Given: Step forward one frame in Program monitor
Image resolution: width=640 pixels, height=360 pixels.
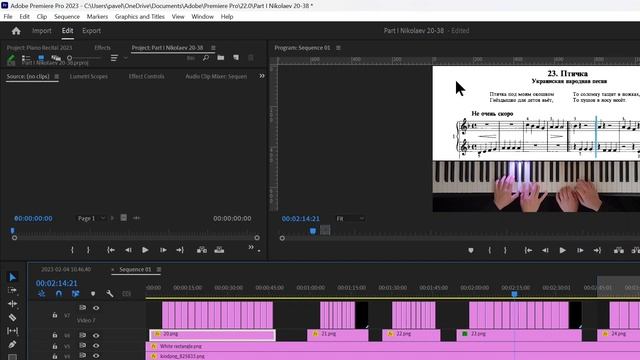Looking at the screenshot, I should (580, 250).
